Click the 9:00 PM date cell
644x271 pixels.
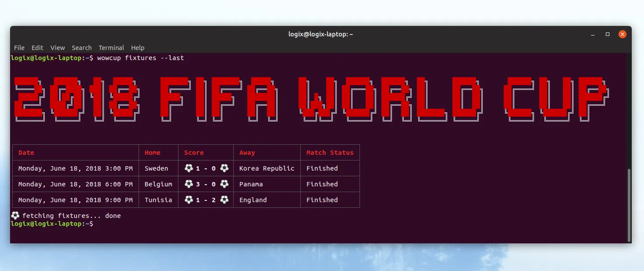[75, 200]
